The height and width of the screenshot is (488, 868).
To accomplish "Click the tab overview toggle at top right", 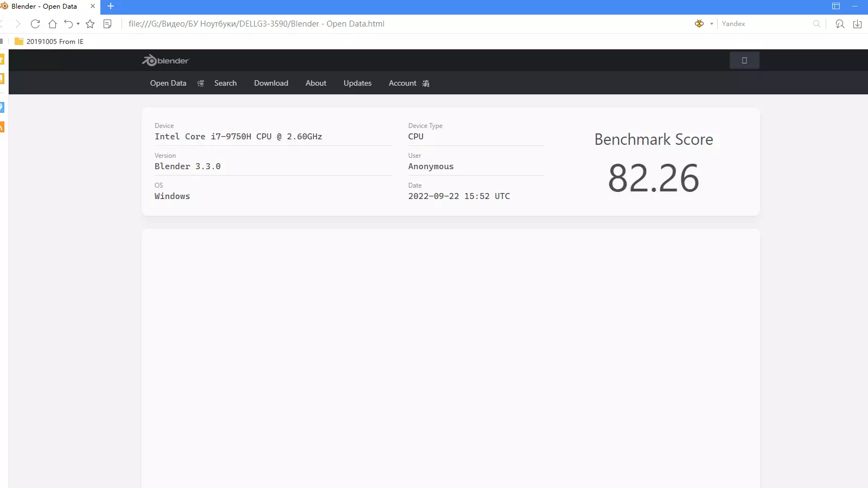I will pyautogui.click(x=835, y=7).
